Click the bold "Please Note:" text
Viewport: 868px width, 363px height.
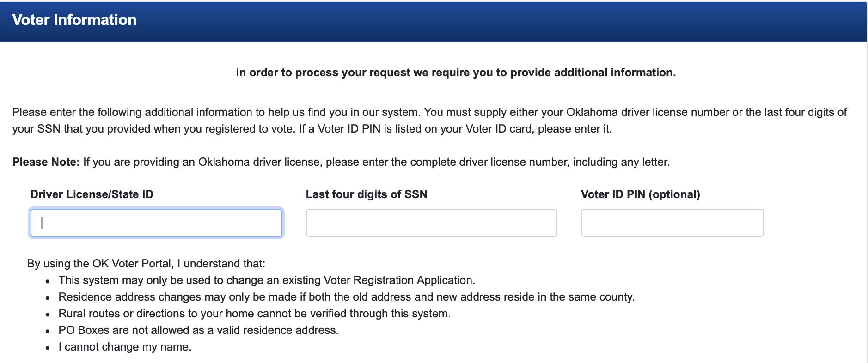pos(46,162)
